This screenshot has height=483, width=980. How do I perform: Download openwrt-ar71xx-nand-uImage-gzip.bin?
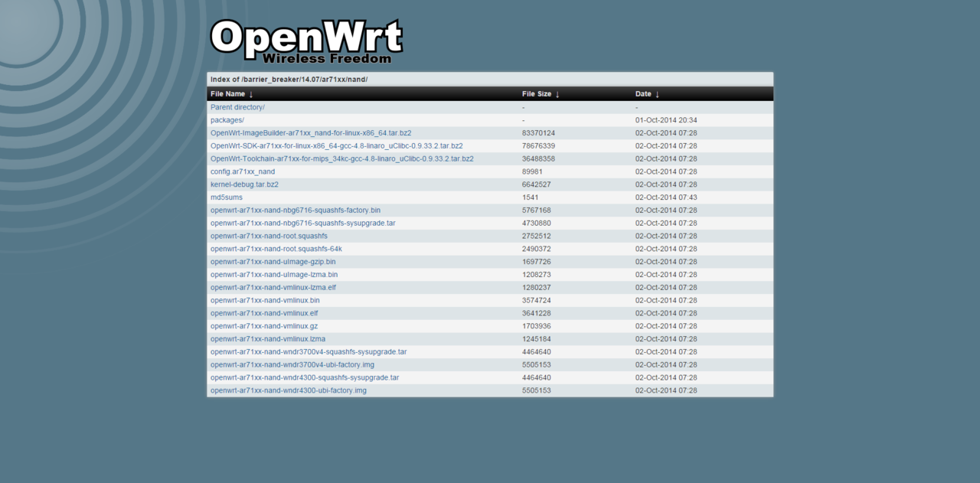[273, 262]
